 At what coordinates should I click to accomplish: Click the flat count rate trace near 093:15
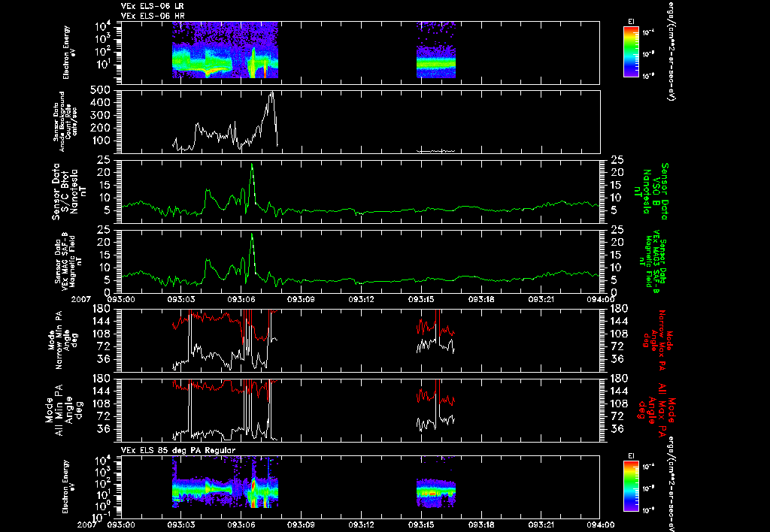(436, 151)
